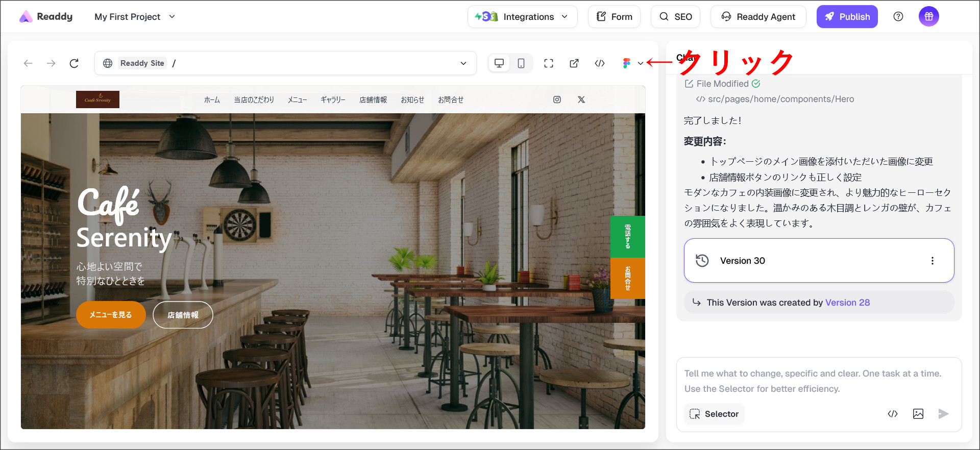The height and width of the screenshot is (450, 980).
Task: Click the refresh preview icon
Action: tap(74, 63)
